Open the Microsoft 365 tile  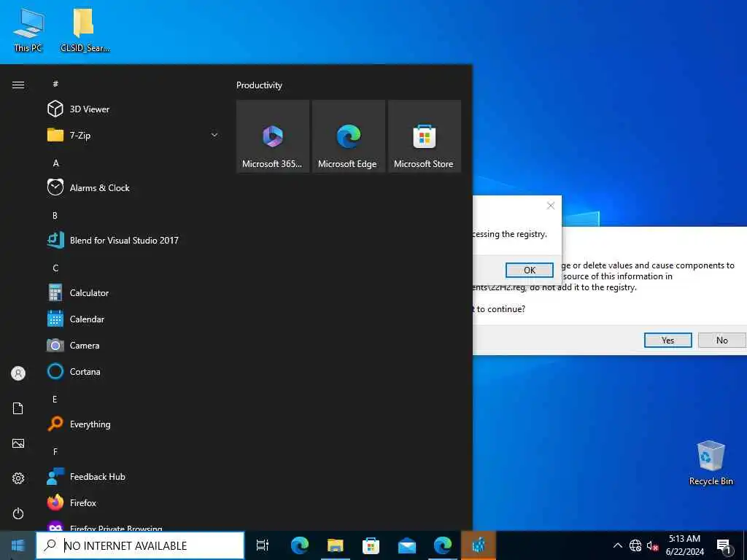point(273,136)
